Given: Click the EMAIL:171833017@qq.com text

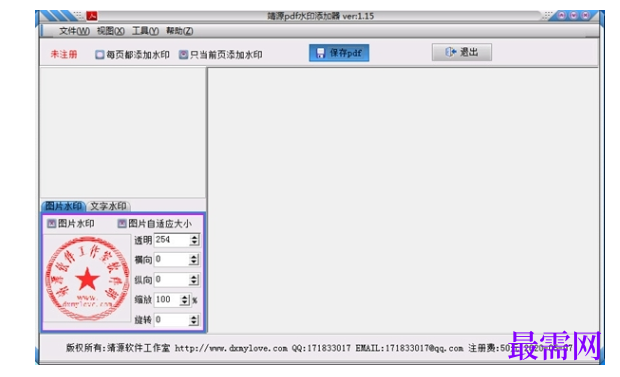Looking at the screenshot, I should click(409, 348).
